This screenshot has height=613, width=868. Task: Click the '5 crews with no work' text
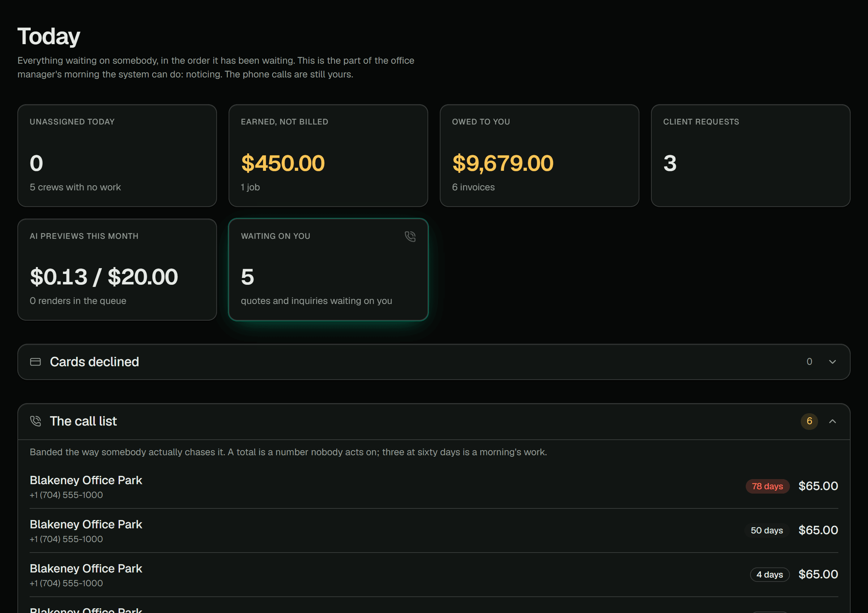tap(75, 187)
